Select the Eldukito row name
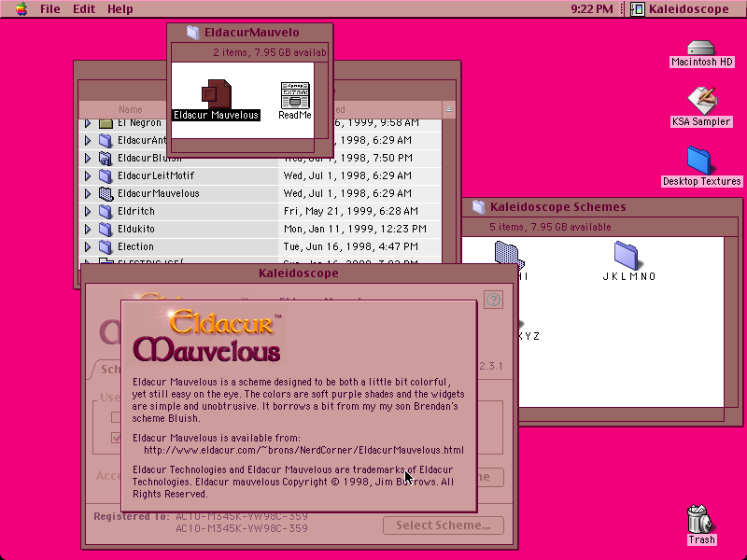Viewport: 747px width, 560px height. tap(135, 229)
